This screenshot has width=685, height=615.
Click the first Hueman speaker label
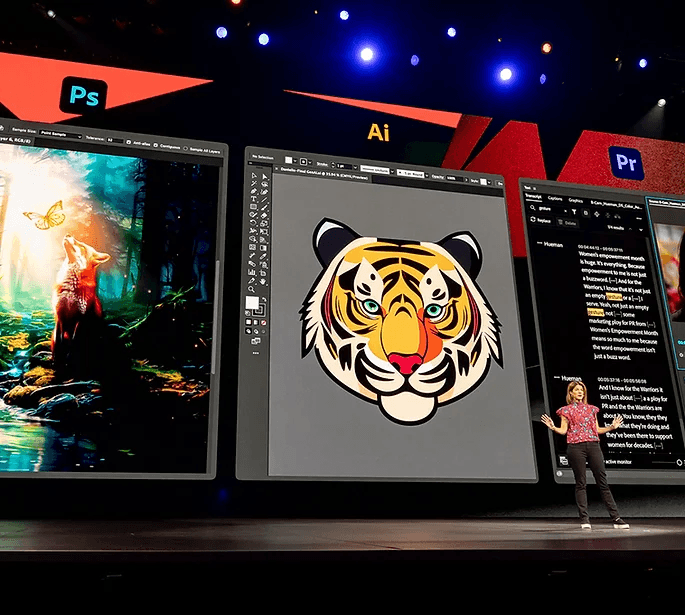(553, 245)
